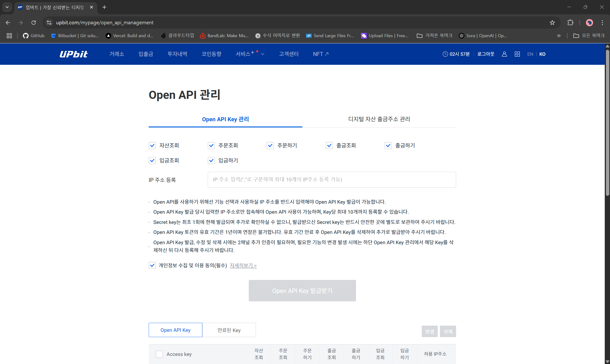Viewport: 610px width, 364px height.
Task: Open the 가져온 북마크 folder
Action: click(434, 36)
